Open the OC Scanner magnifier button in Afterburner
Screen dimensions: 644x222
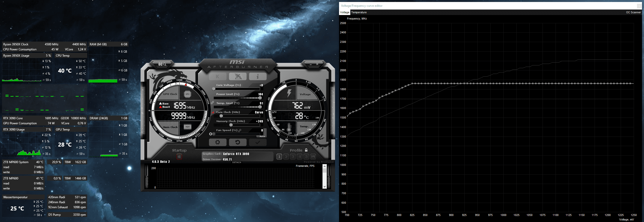click(x=162, y=64)
